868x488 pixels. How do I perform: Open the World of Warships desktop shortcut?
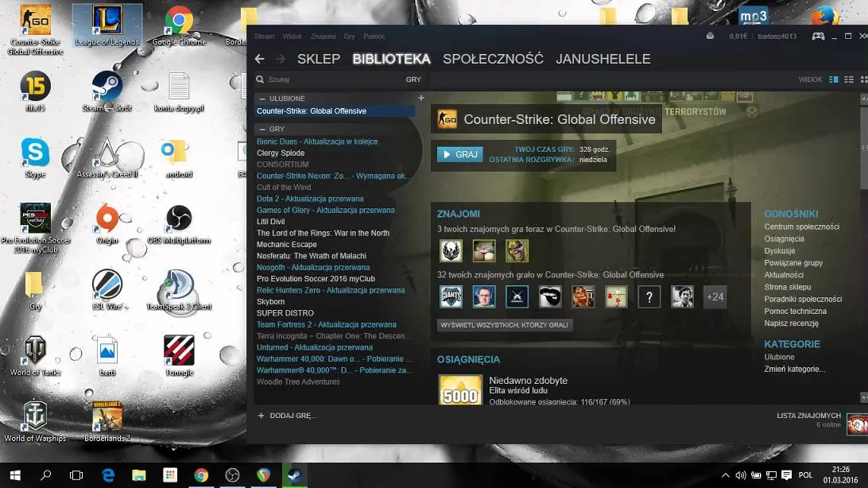[36, 421]
